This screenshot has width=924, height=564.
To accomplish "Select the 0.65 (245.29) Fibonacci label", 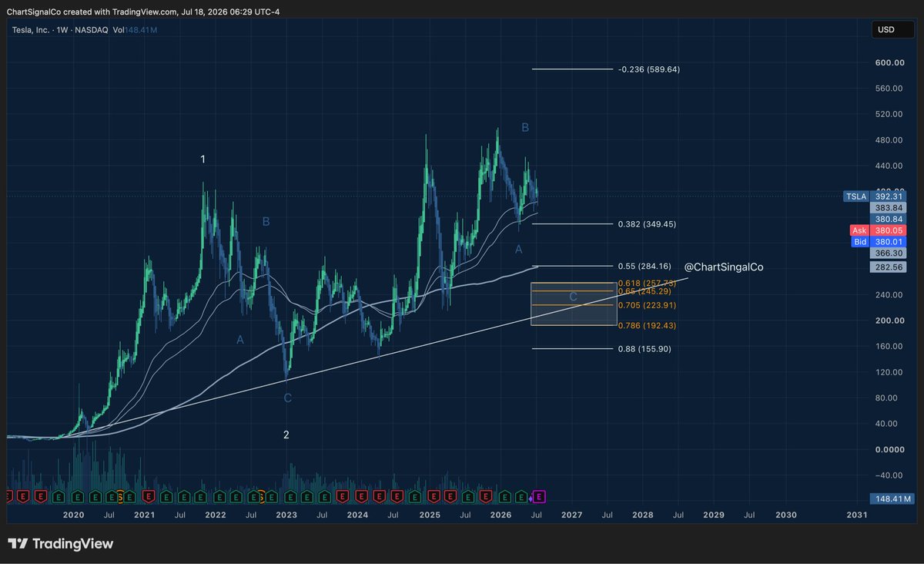I will point(644,291).
